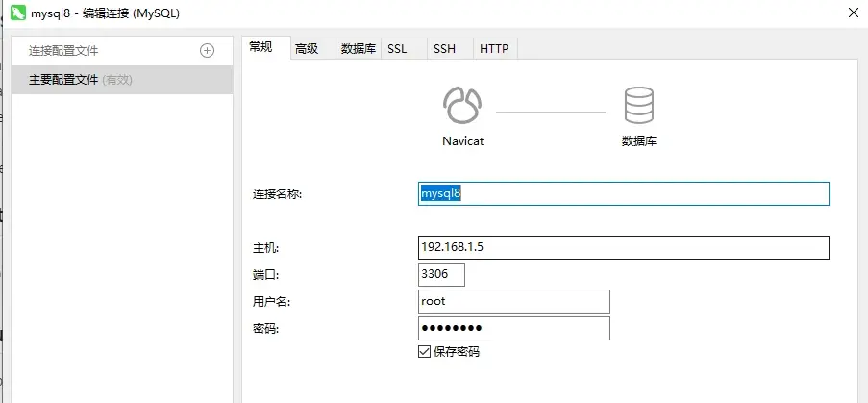Click the database cylinder icon

(x=639, y=105)
